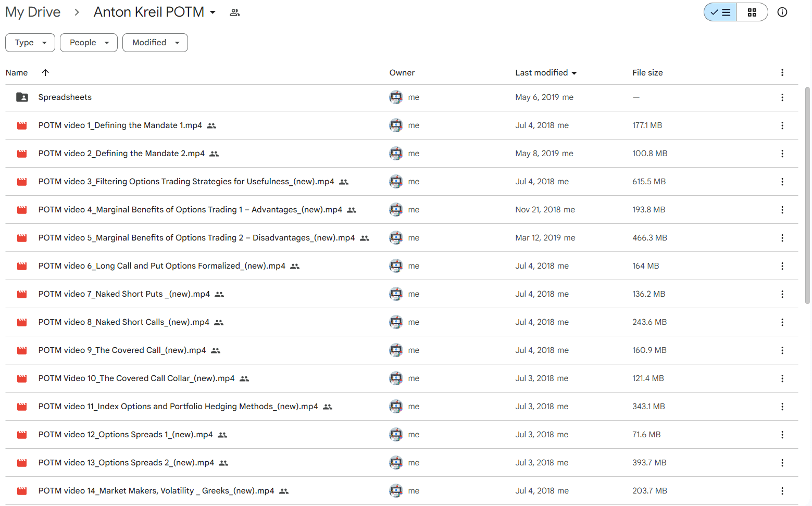Open the Modified filter dropdown
The width and height of the screenshot is (812, 506).
[x=155, y=43]
